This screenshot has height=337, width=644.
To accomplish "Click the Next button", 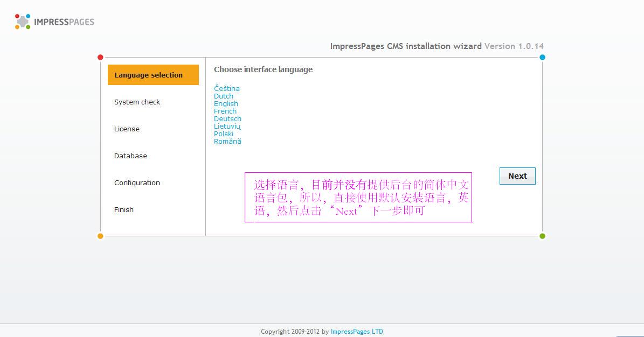I will click(517, 176).
